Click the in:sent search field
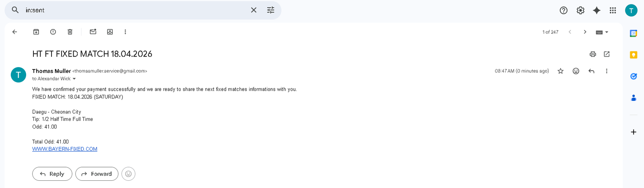This screenshot has width=644, height=188. [133, 10]
